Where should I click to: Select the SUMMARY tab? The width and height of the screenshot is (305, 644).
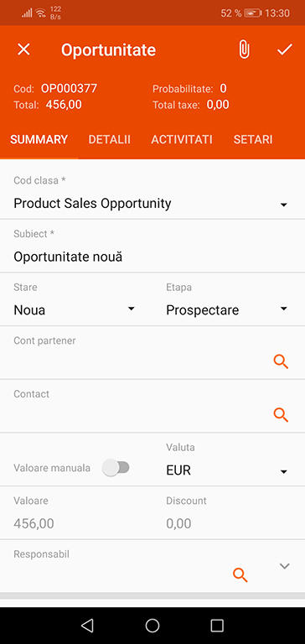tap(39, 139)
